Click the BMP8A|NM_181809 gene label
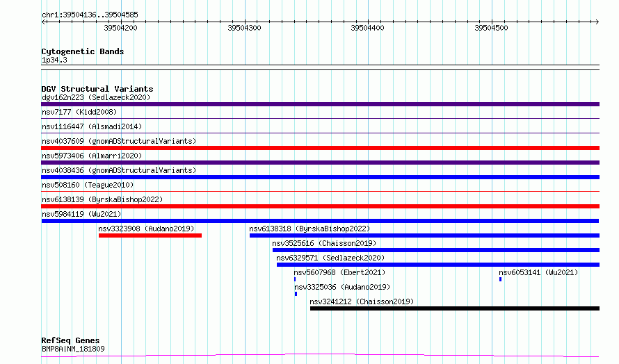Viewport: 619px width, 364px height. click(x=73, y=349)
